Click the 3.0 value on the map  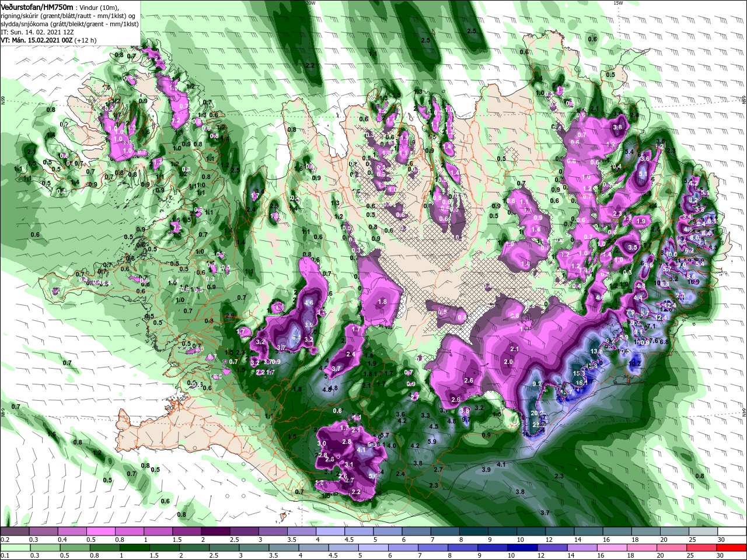[322, 443]
